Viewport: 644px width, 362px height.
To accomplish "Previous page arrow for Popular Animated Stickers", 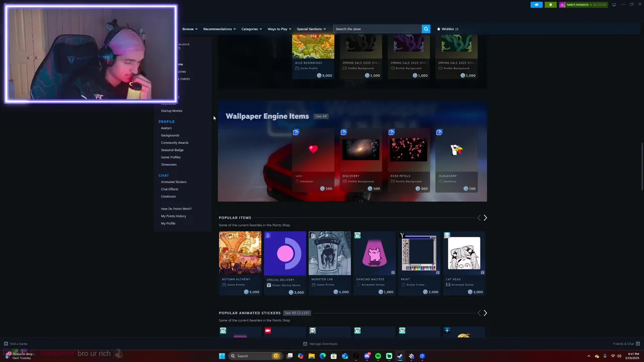I will (x=479, y=313).
